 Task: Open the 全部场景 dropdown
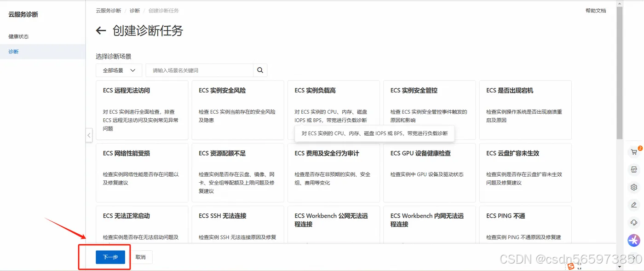tap(119, 70)
